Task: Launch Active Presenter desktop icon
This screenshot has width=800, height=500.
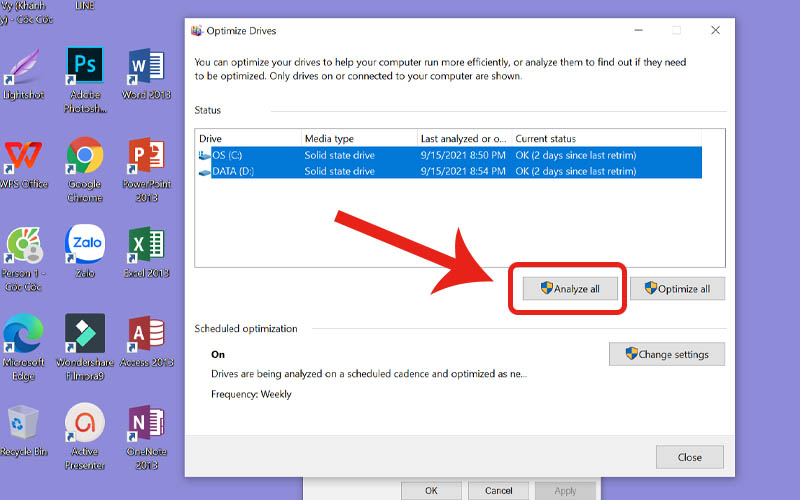Action: [85, 424]
